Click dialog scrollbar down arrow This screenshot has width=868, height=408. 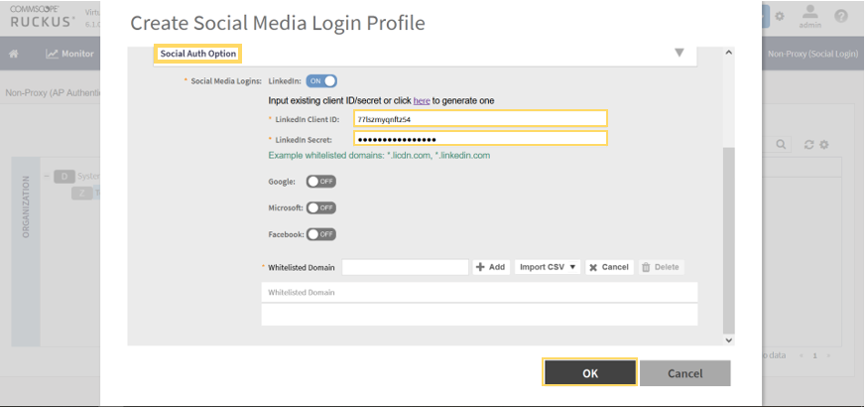click(x=728, y=340)
